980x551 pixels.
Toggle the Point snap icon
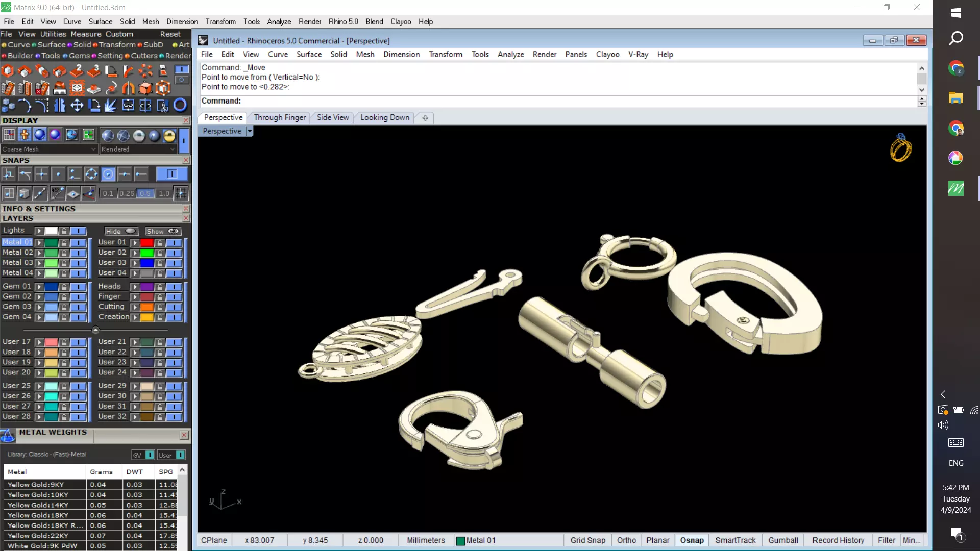point(58,174)
